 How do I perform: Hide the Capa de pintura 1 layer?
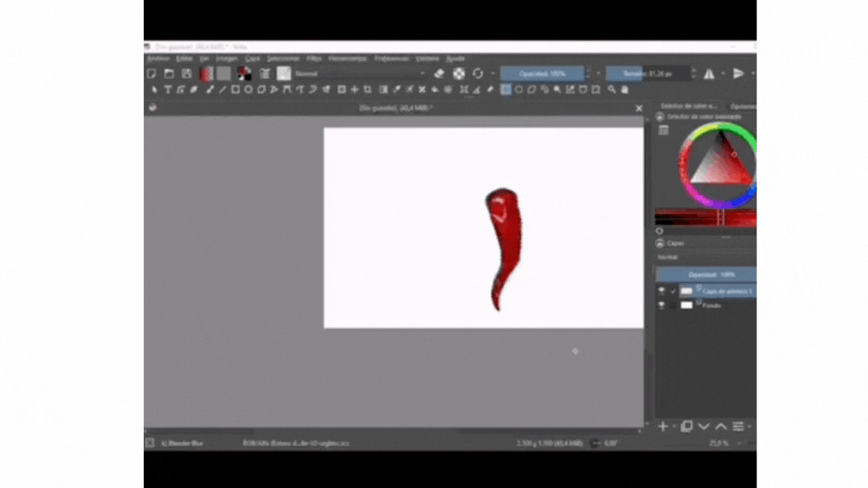pos(662,290)
